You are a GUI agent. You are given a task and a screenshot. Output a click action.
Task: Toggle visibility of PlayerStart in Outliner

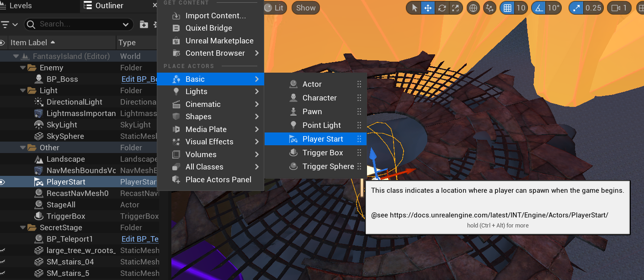(x=3, y=182)
